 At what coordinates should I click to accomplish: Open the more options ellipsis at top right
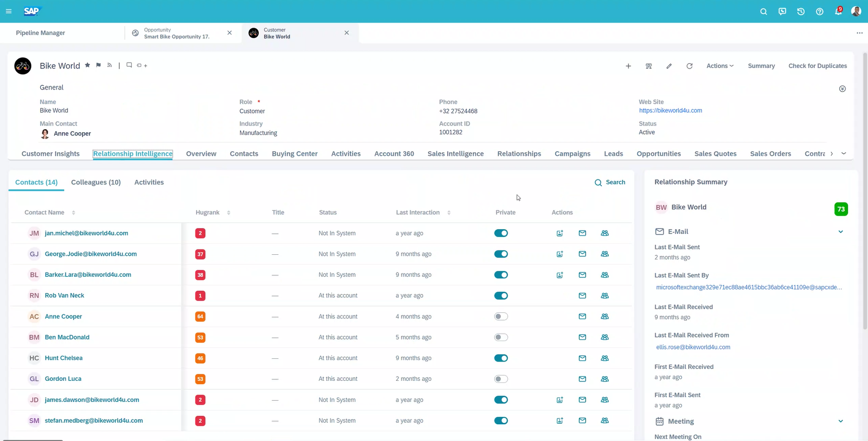[x=860, y=32]
